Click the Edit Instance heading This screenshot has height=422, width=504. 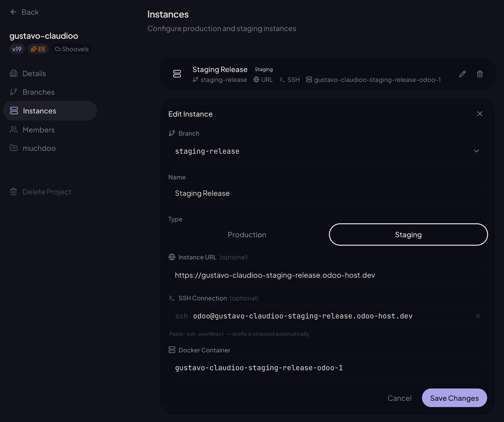tap(191, 114)
